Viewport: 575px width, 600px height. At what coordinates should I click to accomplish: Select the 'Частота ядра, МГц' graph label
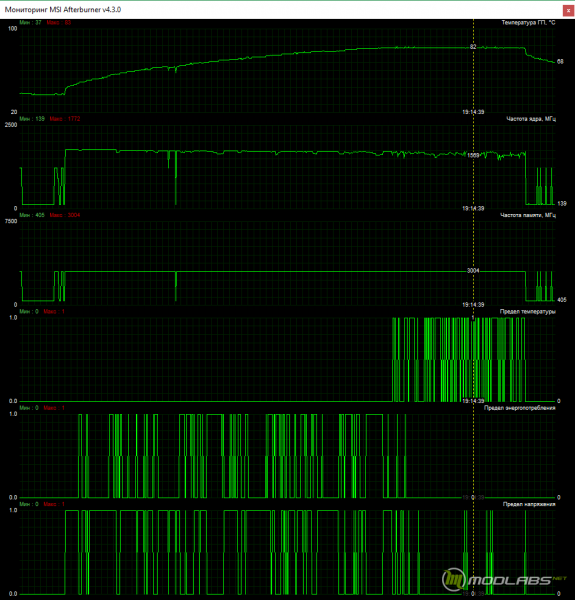point(531,119)
